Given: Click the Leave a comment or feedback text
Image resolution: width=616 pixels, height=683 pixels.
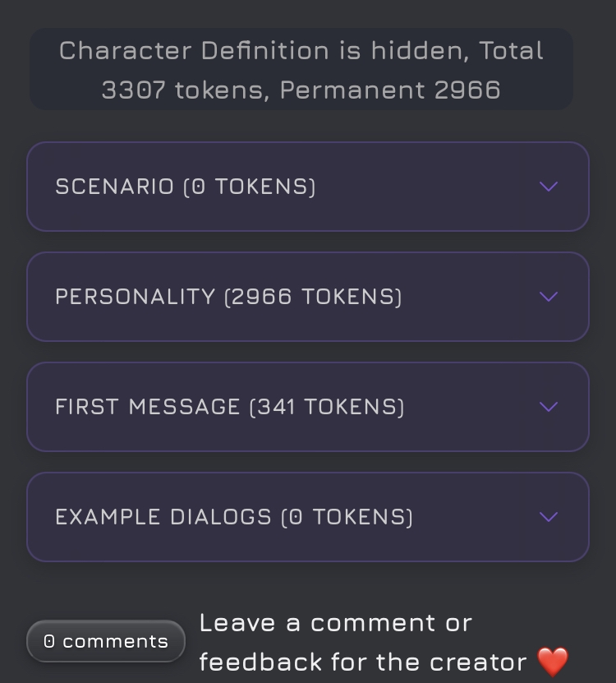Looking at the screenshot, I should pyautogui.click(x=335, y=623).
